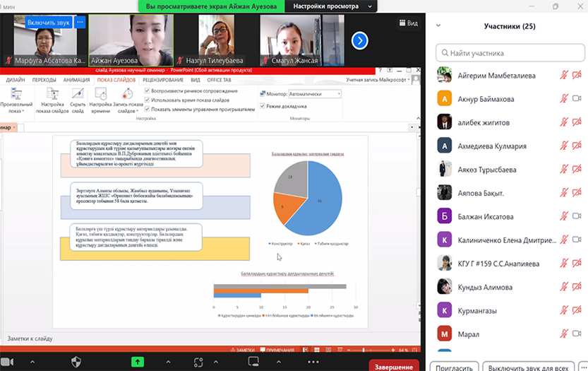
Task: Switch to the РЕЦЕНЗИРОВАНИЕ tab
Action: pos(162,81)
